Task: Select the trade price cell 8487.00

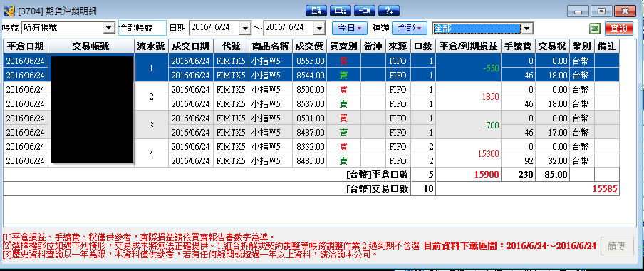Action: (x=309, y=132)
